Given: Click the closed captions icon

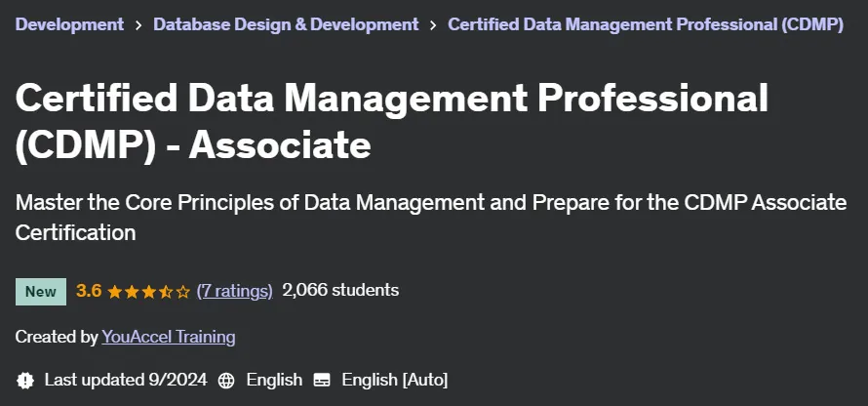Looking at the screenshot, I should tap(322, 380).
